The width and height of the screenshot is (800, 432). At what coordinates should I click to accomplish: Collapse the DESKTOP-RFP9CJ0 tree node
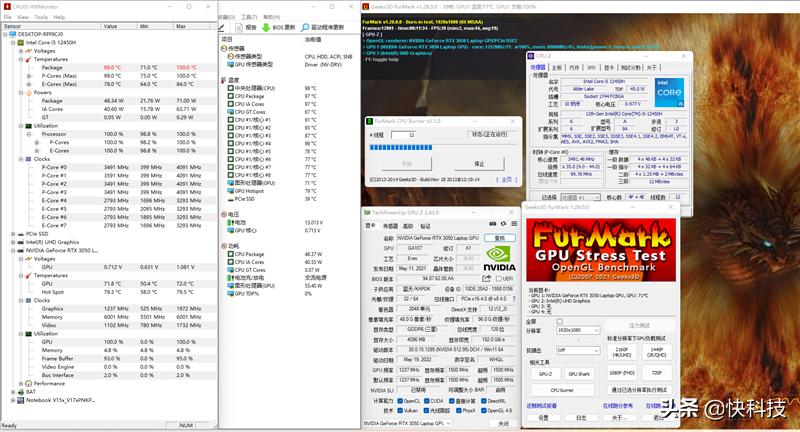pos(5,34)
